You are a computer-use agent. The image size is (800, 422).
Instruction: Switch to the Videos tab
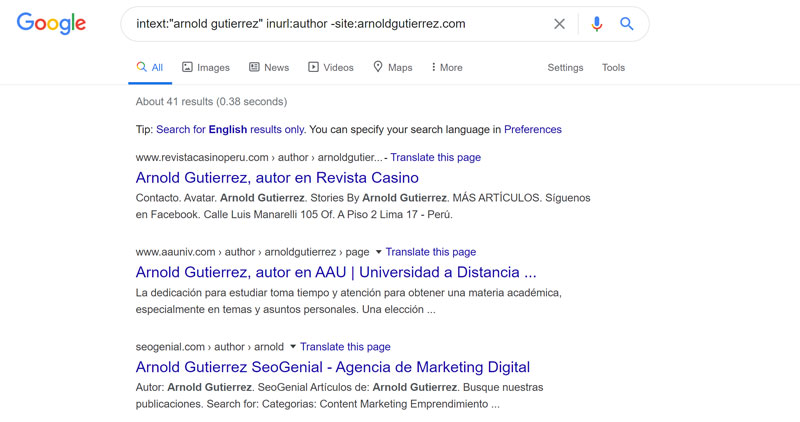(331, 67)
